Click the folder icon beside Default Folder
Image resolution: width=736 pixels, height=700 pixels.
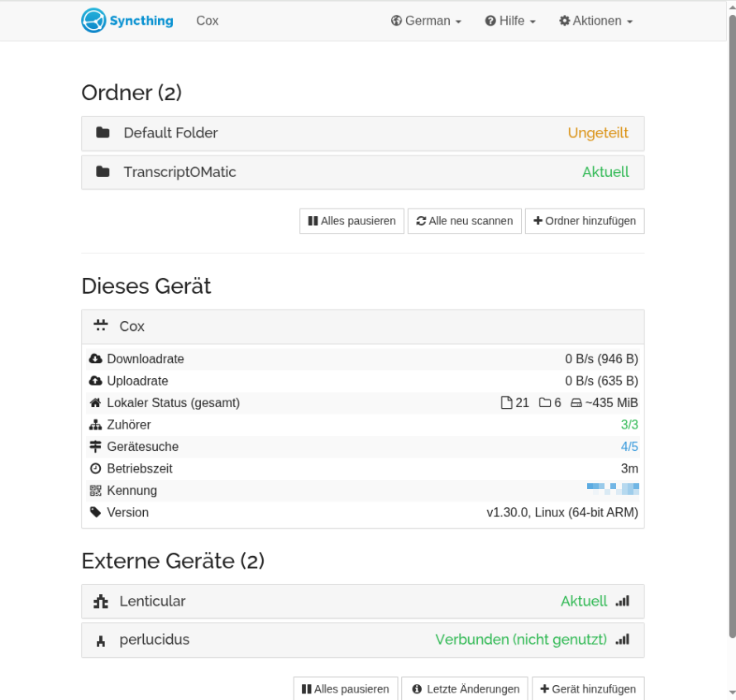pyautogui.click(x=103, y=132)
